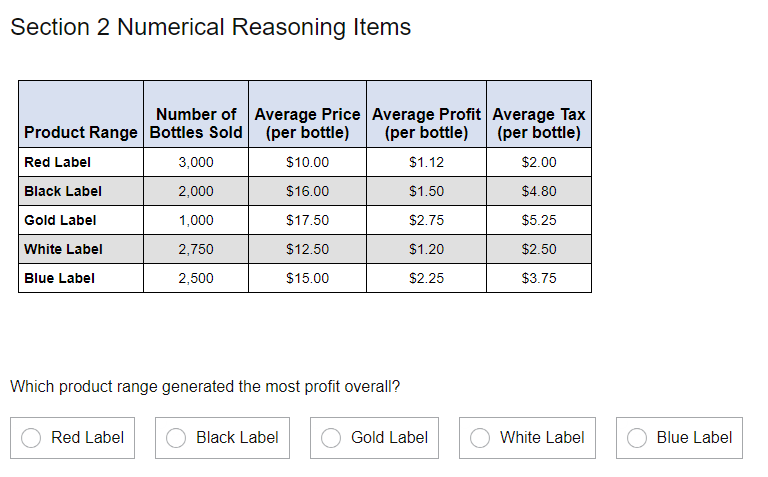Click the Black Label row name cell
The width and height of the screenshot is (768, 477).
click(x=63, y=191)
